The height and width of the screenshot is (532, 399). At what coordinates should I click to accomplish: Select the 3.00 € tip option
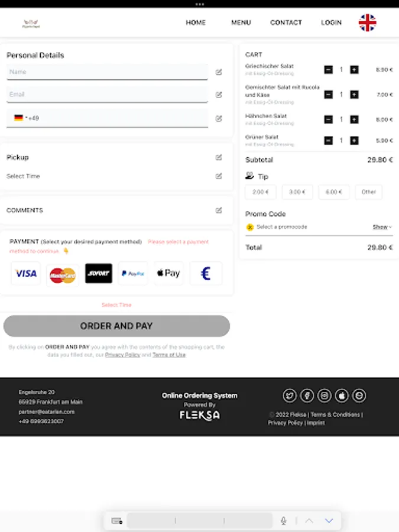click(297, 192)
